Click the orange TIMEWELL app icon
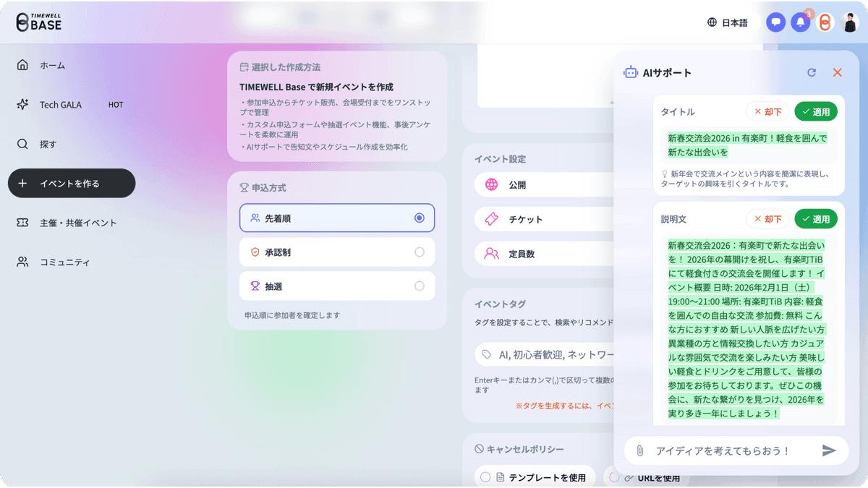The width and height of the screenshot is (868, 488). (825, 22)
